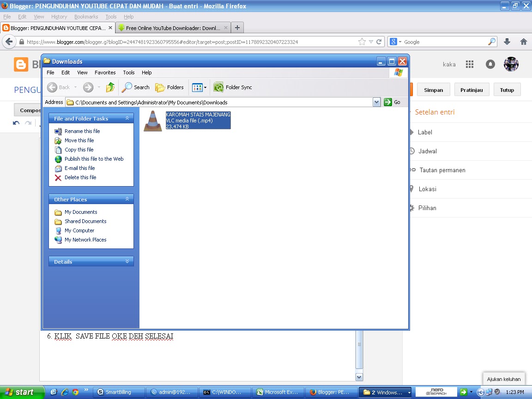
Task: Bookmark this page with the star icon
Action: 362,42
